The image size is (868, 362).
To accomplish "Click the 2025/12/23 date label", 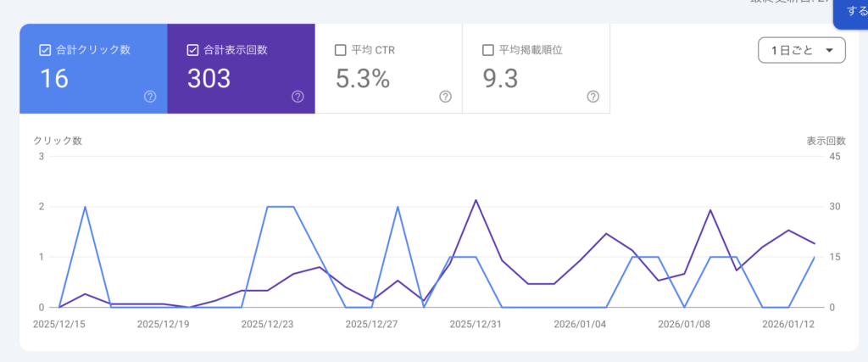I will pos(267,323).
